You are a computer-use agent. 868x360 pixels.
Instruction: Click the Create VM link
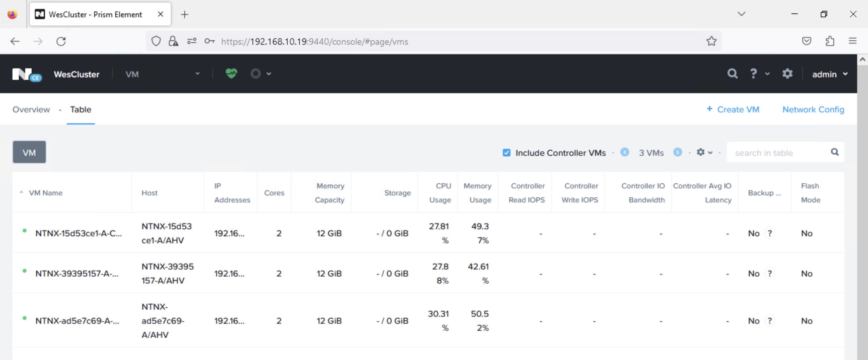click(733, 109)
